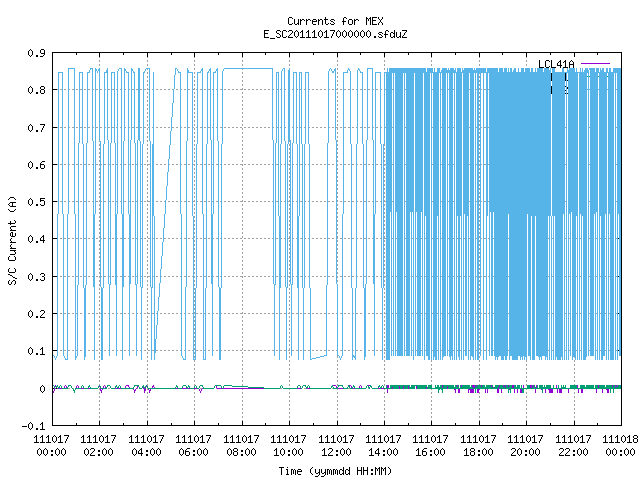The image size is (640, 480).
Task: Click the y-axis tick label '0.9'
Action: point(36,53)
